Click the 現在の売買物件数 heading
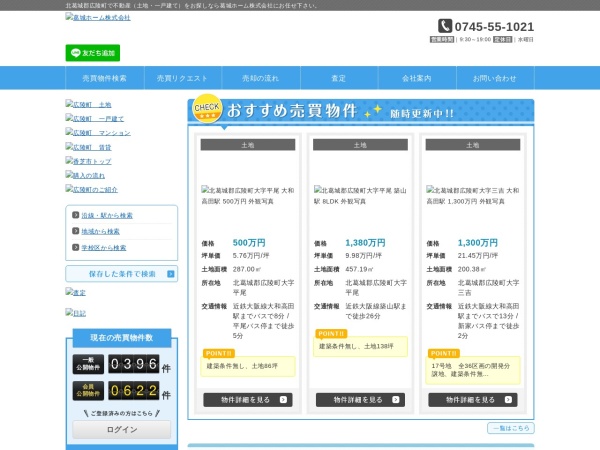Viewport: 600px width, 450px height. pyautogui.click(x=122, y=338)
